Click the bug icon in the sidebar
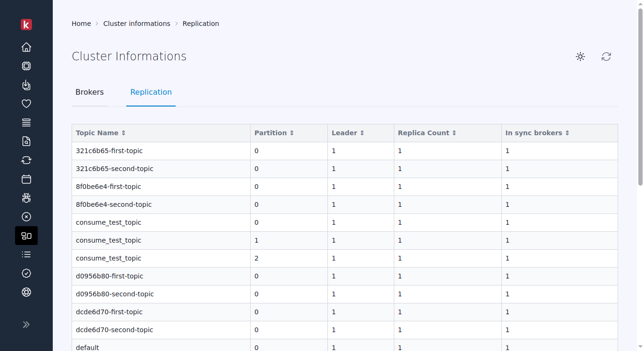The image size is (644, 351). click(x=26, y=198)
